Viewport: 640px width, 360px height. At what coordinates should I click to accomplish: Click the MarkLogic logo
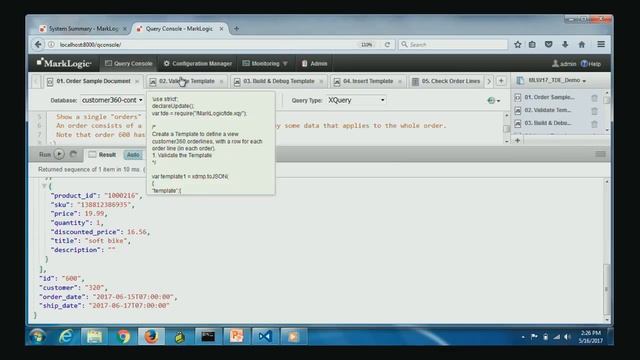point(64,63)
